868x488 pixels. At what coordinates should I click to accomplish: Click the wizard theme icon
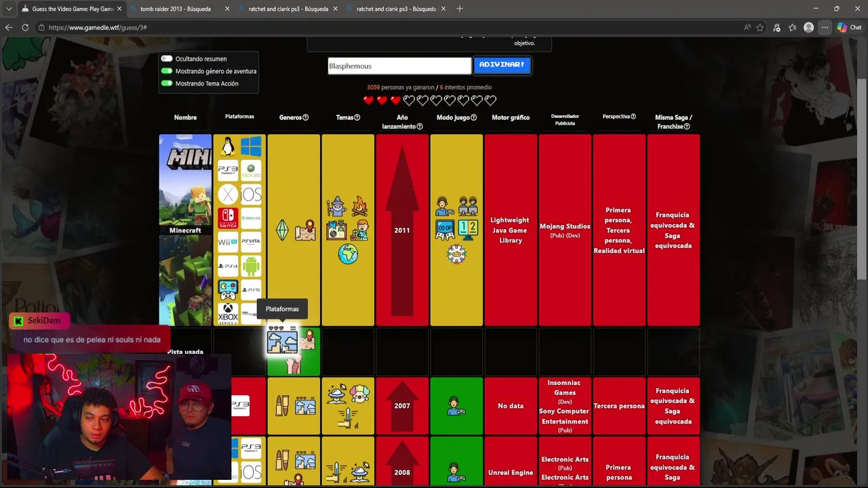[x=336, y=207]
